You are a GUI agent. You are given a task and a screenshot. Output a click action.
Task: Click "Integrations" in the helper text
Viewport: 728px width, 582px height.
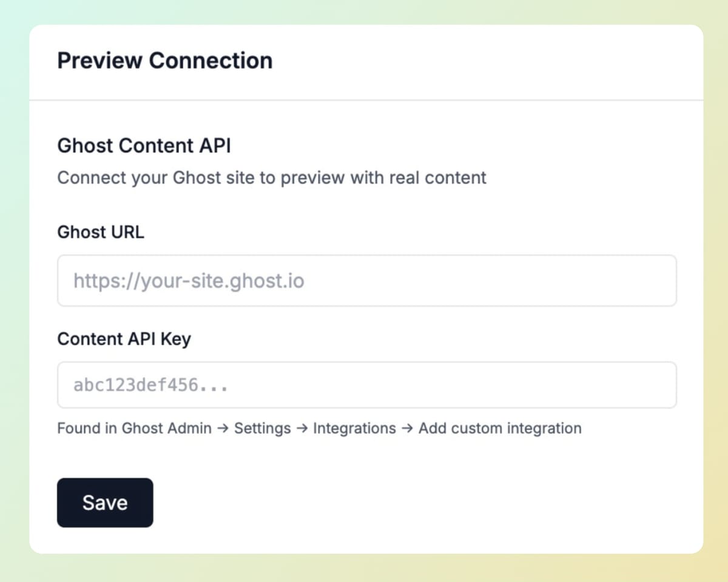pyautogui.click(x=354, y=429)
